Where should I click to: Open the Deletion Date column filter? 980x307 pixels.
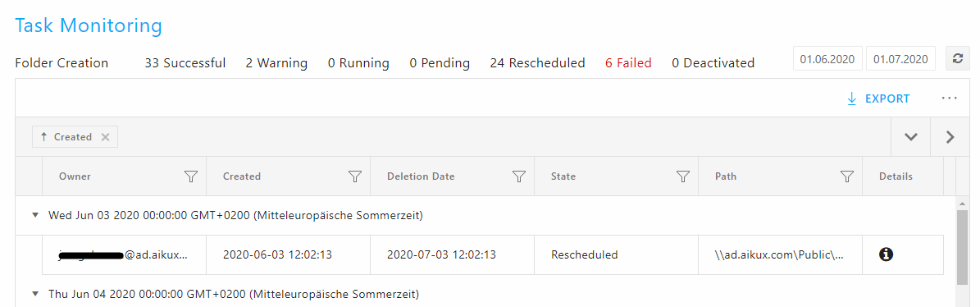point(519,177)
